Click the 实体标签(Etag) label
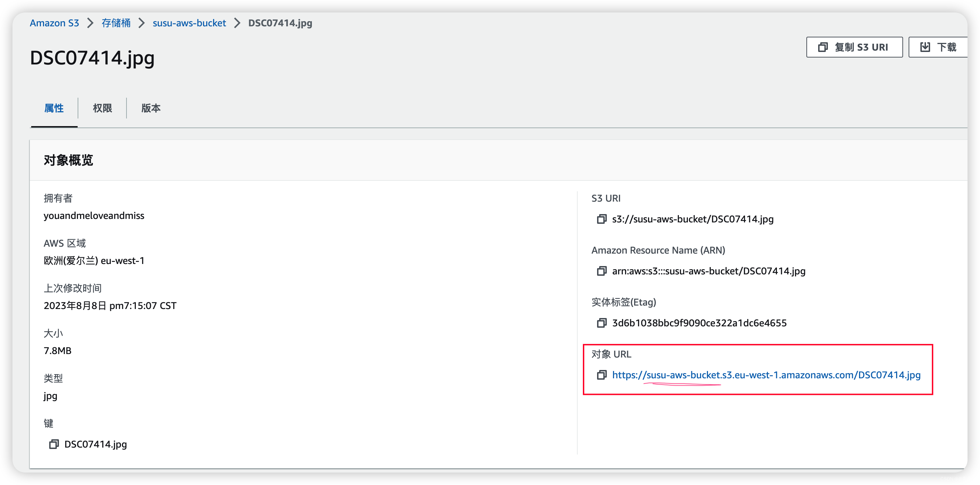The width and height of the screenshot is (980, 485). coord(623,302)
